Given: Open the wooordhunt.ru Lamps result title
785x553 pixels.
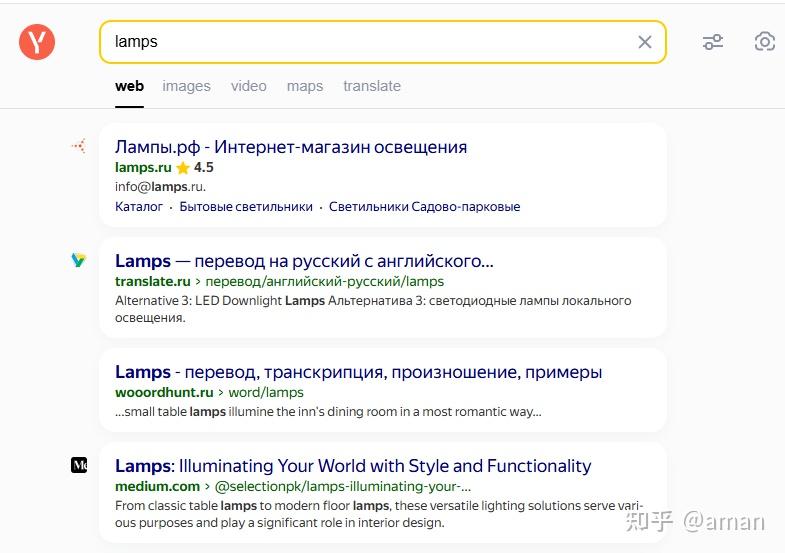Looking at the screenshot, I should coord(358,372).
